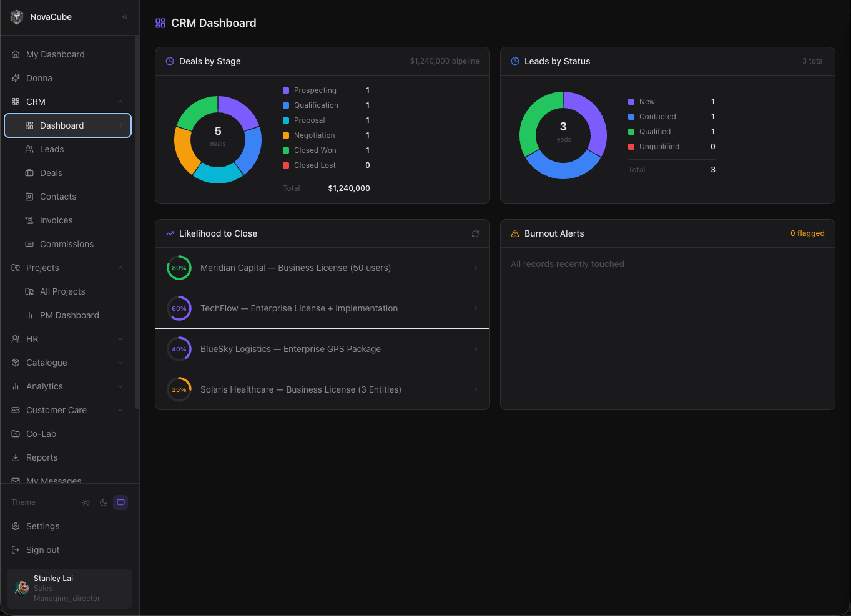
Task: Click the NovaCube cube logo
Action: [x=17, y=17]
